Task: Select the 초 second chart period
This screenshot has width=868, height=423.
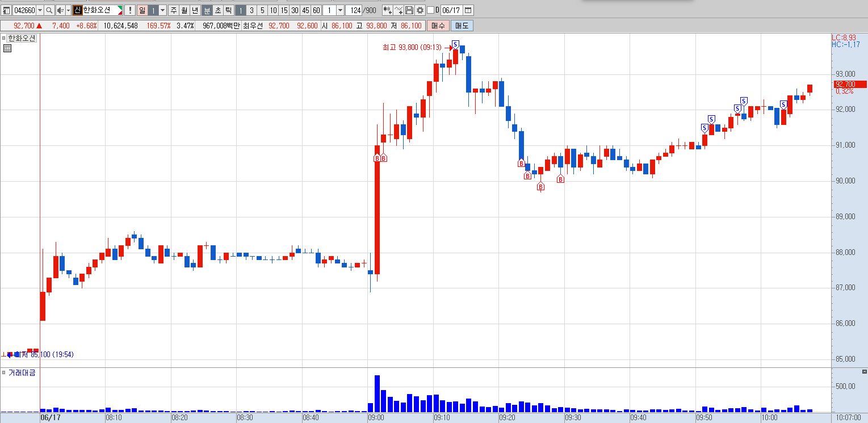Action: 218,10
